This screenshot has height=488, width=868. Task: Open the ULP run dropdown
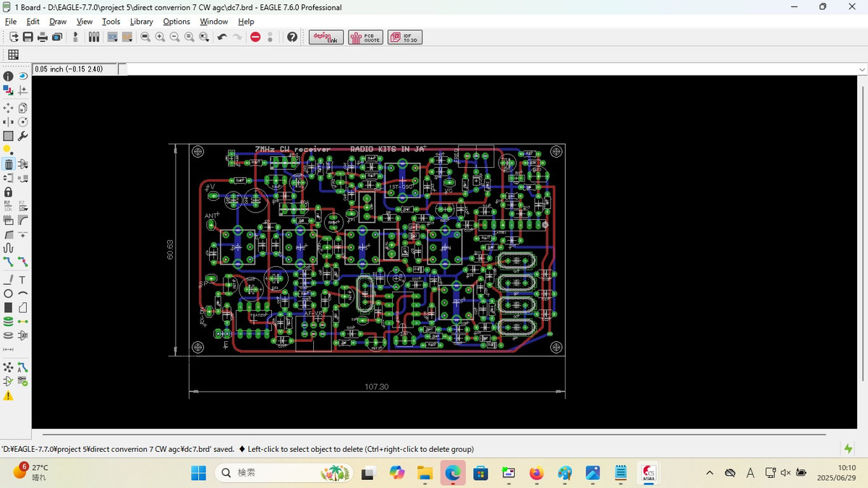point(127,37)
